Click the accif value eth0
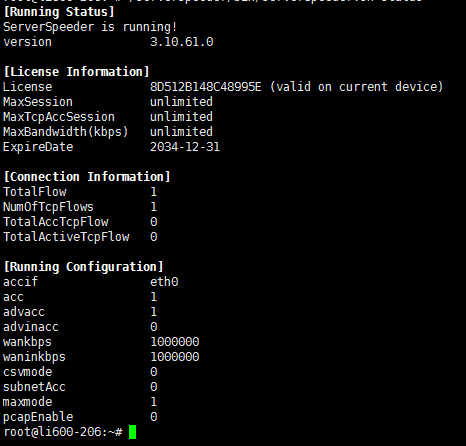The height and width of the screenshot is (446, 466). coord(164,282)
